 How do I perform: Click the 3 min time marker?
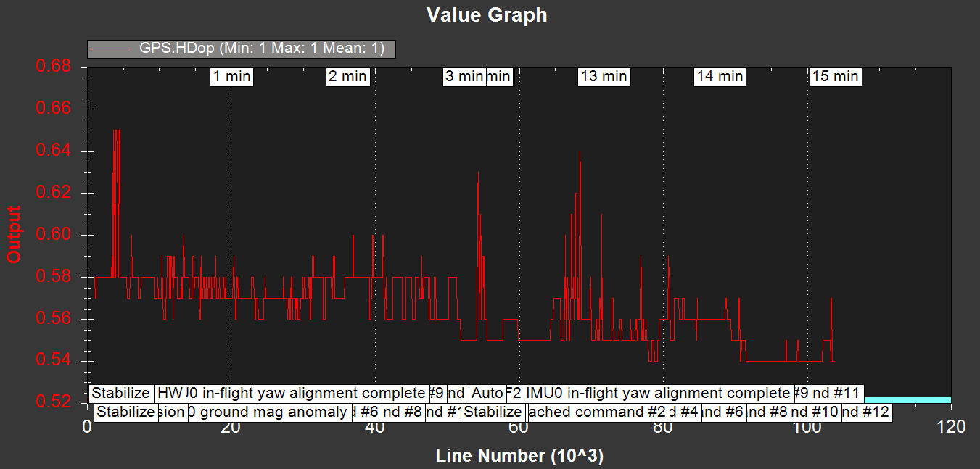click(464, 76)
